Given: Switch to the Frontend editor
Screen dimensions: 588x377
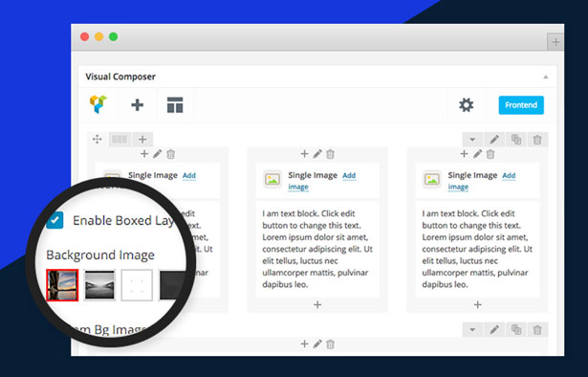Looking at the screenshot, I should 521,105.
